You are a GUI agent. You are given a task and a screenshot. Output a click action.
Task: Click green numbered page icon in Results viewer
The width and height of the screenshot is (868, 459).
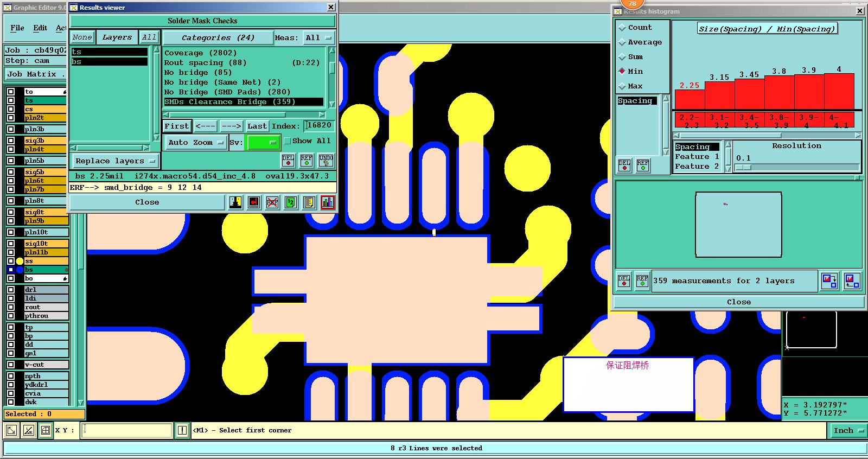point(291,202)
